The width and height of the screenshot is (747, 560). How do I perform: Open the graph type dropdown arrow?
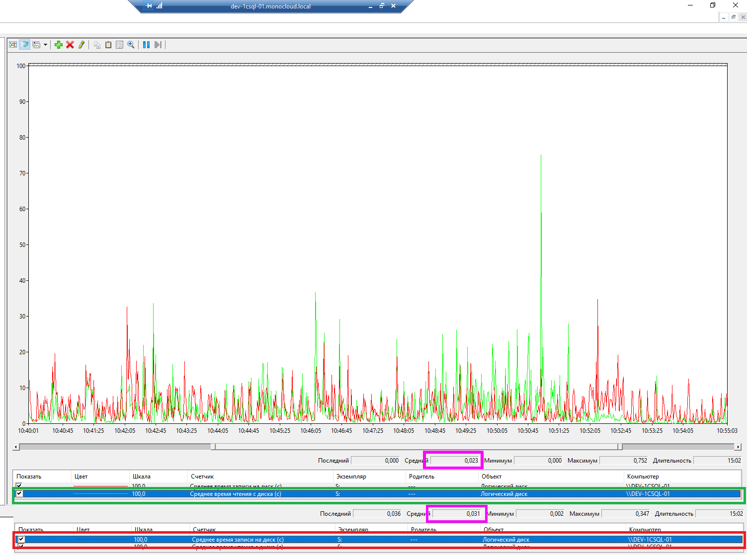(x=45, y=45)
